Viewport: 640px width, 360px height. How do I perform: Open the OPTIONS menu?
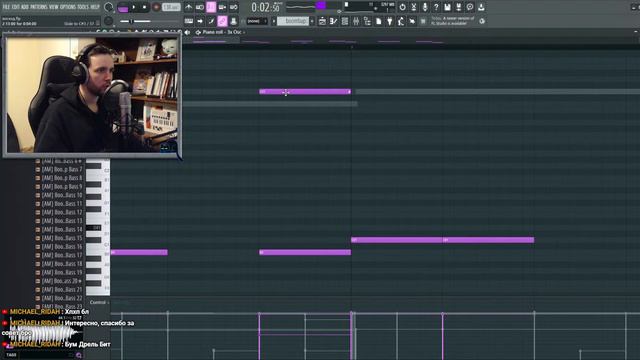click(68, 7)
